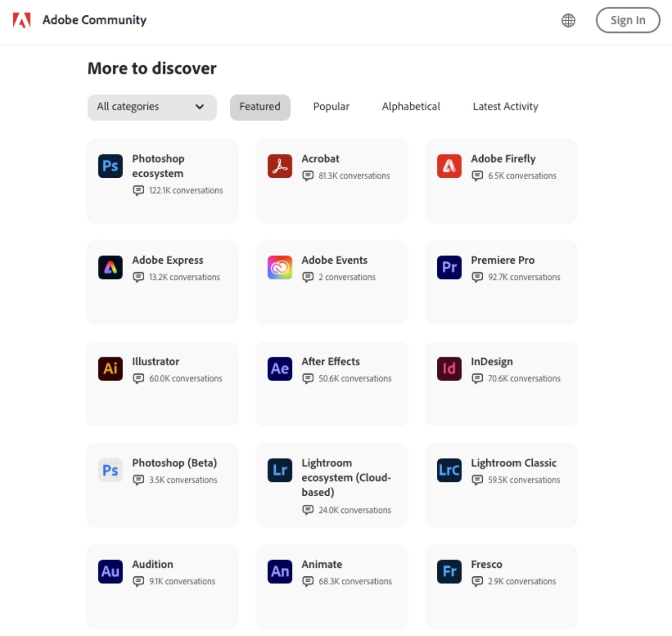Click the chat bubble icon under Adobe Express
The width and height of the screenshot is (672, 636).
point(138,277)
